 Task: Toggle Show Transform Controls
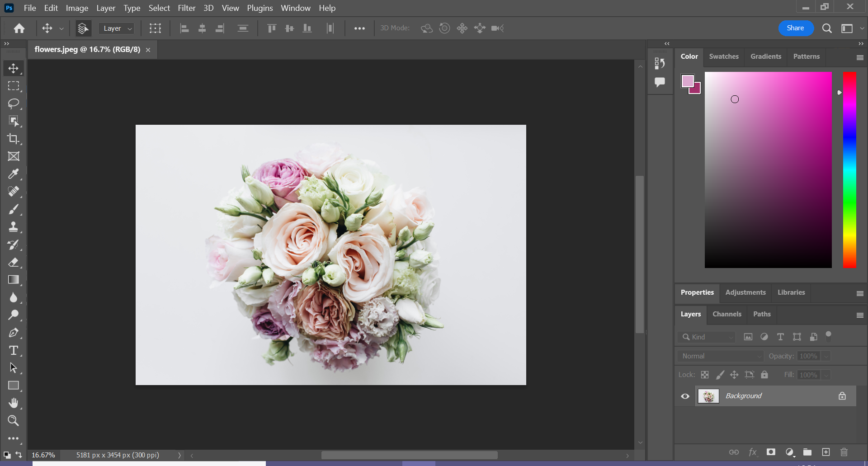[x=155, y=28]
